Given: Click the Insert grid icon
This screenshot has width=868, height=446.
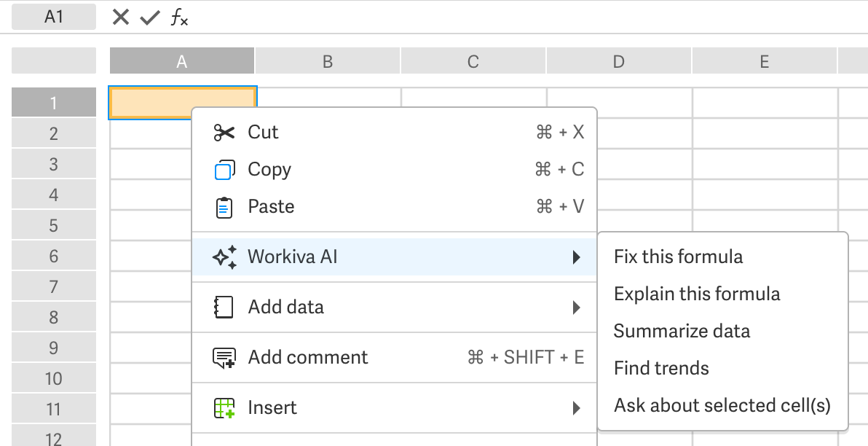Looking at the screenshot, I should 224,408.
